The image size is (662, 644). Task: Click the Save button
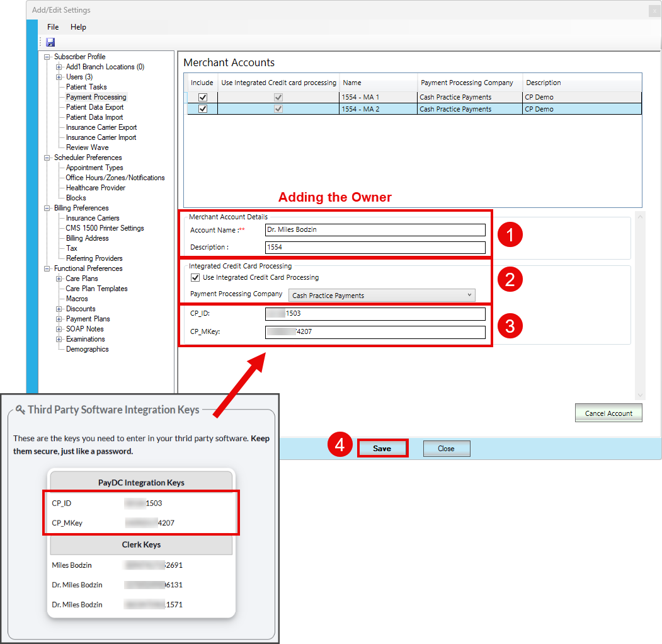click(x=382, y=449)
